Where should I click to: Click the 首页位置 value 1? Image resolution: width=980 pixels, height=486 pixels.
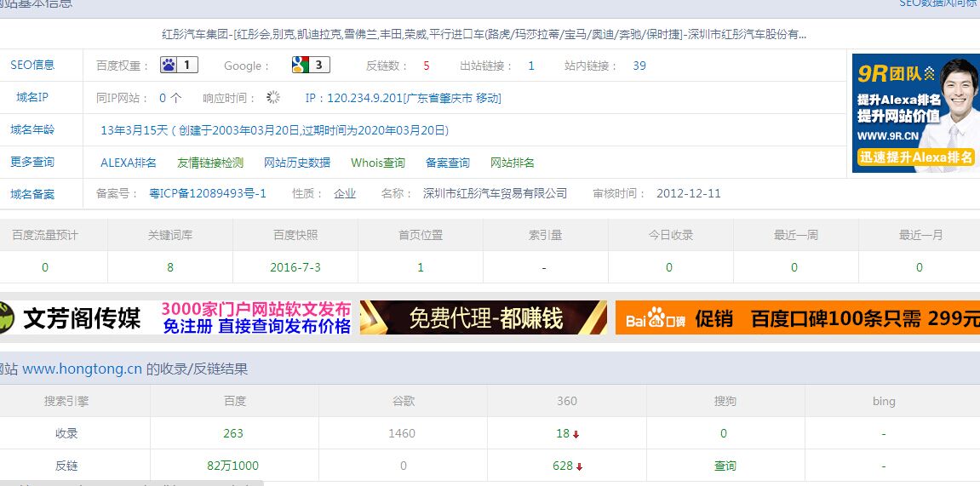pyautogui.click(x=421, y=267)
